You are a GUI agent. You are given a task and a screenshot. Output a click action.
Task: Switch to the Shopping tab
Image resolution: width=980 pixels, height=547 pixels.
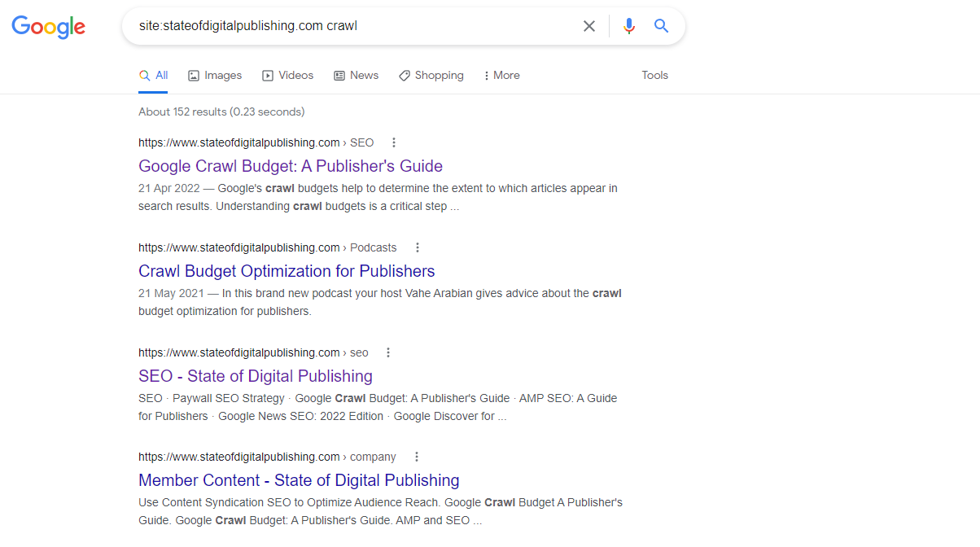tap(431, 75)
